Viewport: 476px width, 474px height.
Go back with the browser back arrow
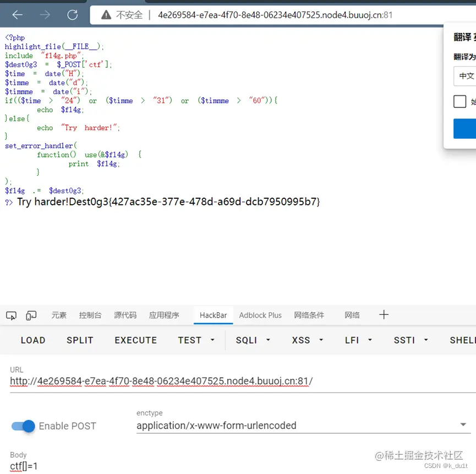(17, 14)
